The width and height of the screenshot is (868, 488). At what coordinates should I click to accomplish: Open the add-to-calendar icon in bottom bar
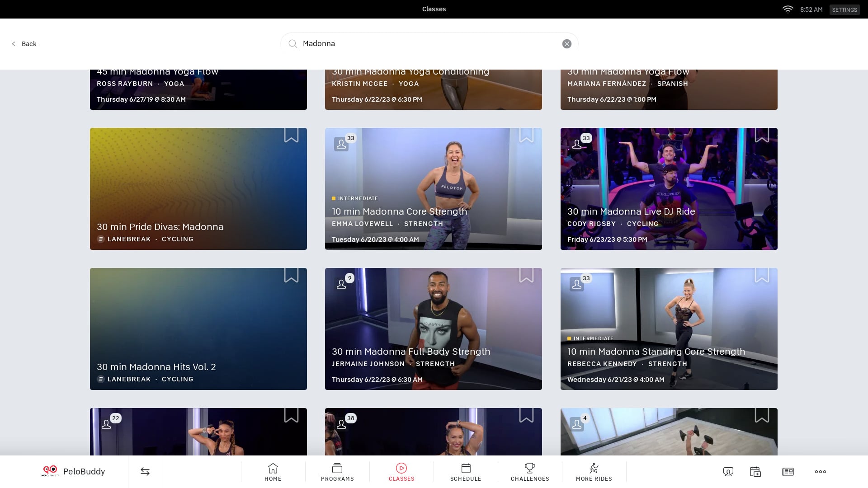[x=755, y=472]
